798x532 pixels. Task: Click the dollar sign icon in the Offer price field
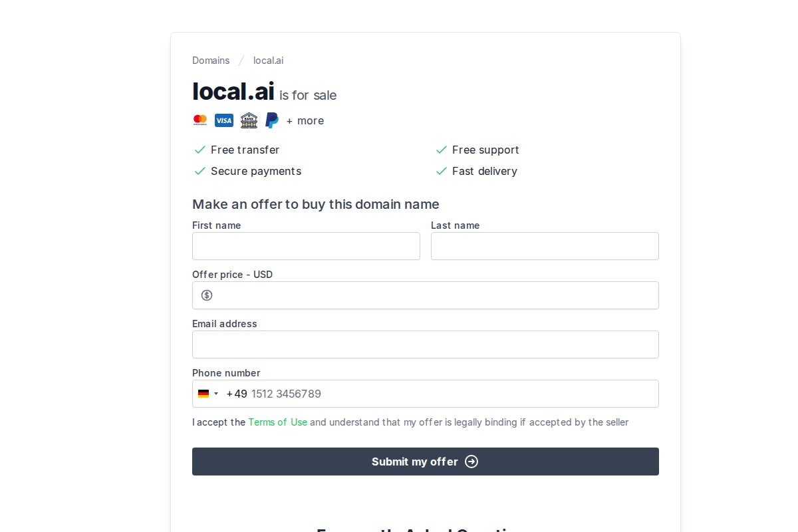[x=207, y=295]
